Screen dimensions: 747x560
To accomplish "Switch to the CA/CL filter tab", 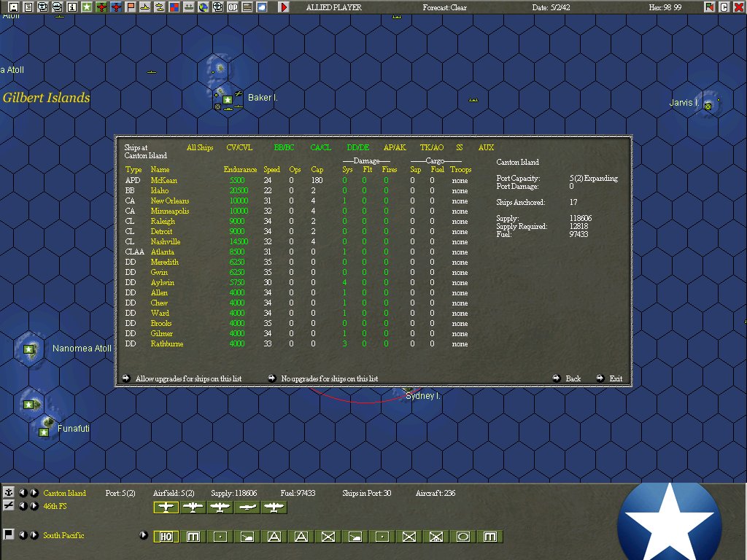I will tap(321, 147).
